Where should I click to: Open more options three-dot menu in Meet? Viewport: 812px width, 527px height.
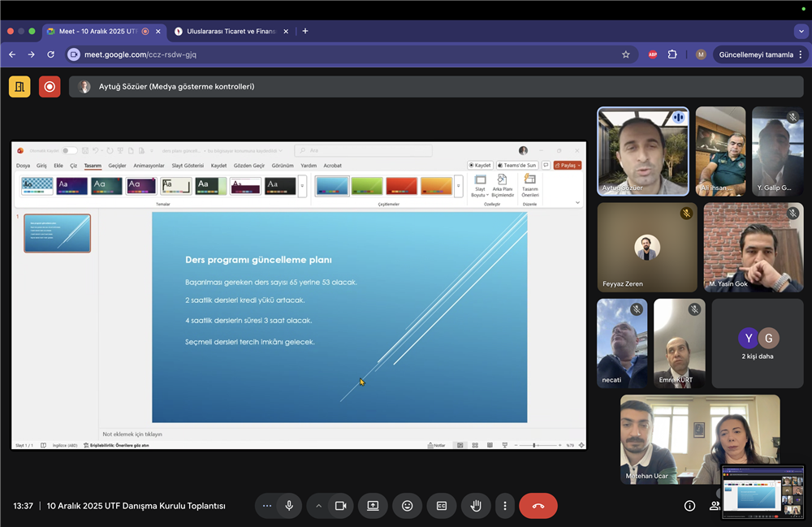(505, 506)
